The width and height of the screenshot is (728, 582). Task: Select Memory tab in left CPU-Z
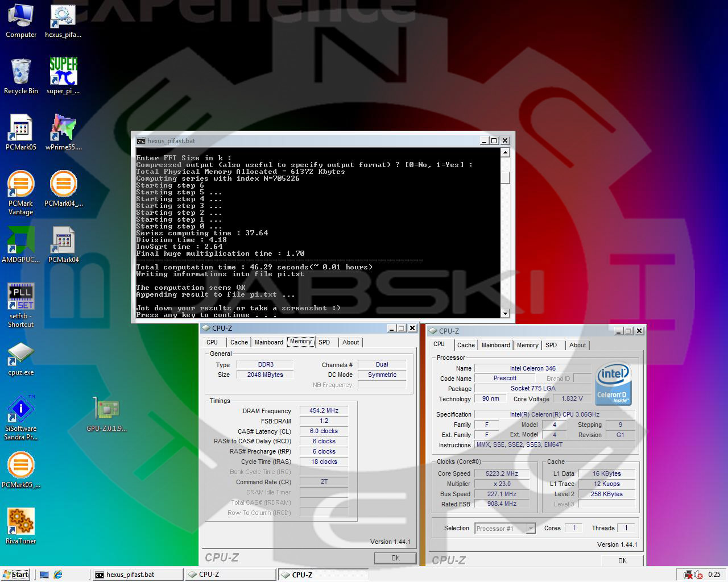[300, 342]
